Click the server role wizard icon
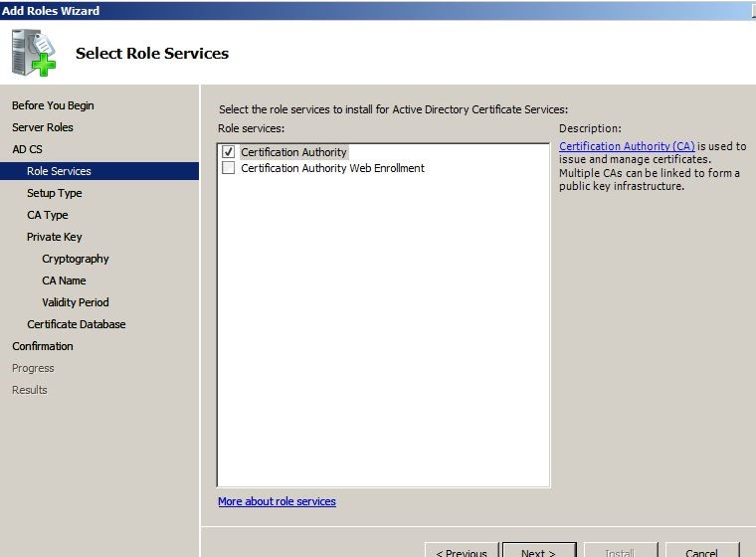This screenshot has width=756, height=557. pos(34,53)
